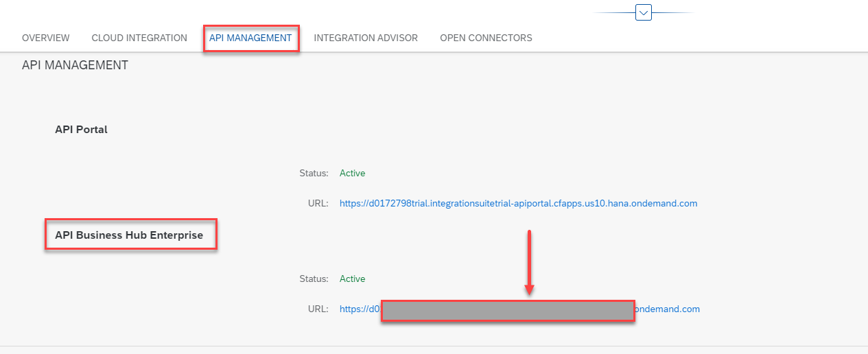
Task: Click Status label under API Business Hub Enterprise
Action: pyautogui.click(x=314, y=279)
